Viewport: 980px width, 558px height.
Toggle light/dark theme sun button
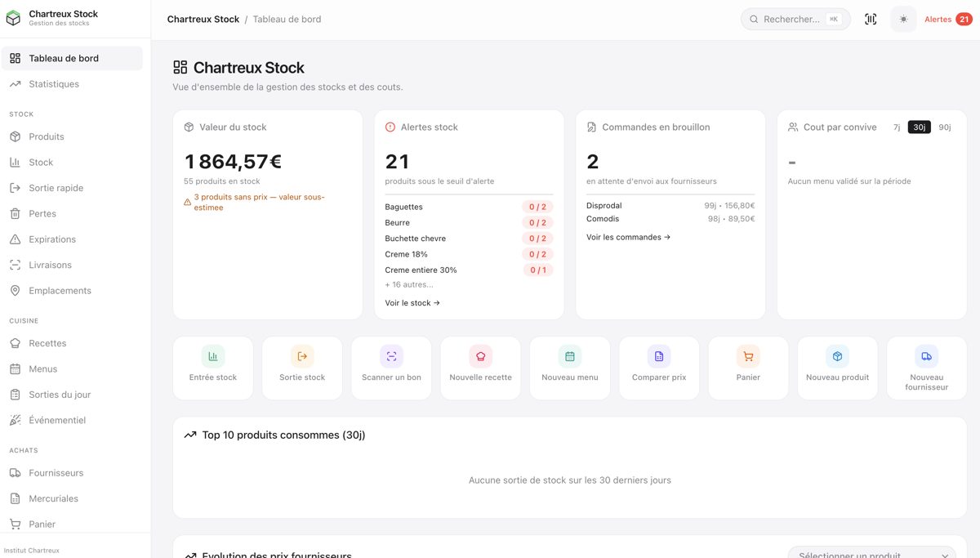(x=903, y=20)
